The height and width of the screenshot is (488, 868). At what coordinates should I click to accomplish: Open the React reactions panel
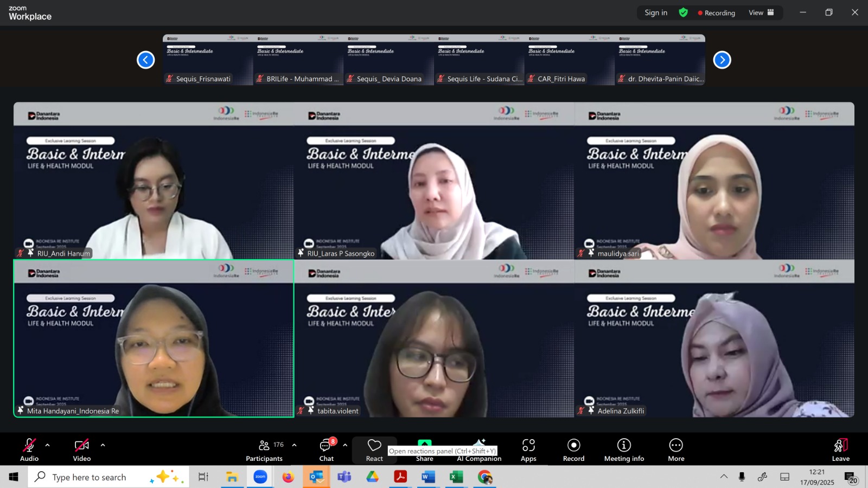click(374, 450)
